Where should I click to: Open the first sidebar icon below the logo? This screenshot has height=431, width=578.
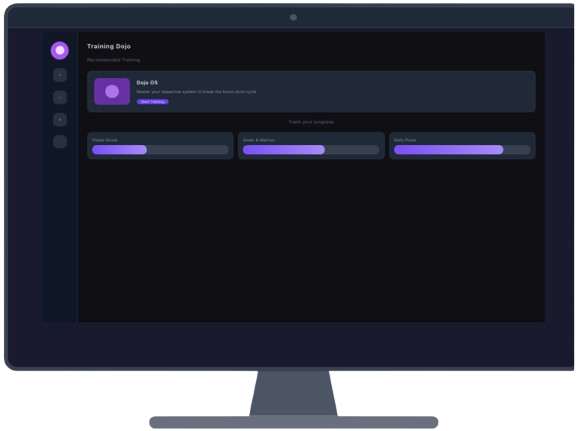60,75
